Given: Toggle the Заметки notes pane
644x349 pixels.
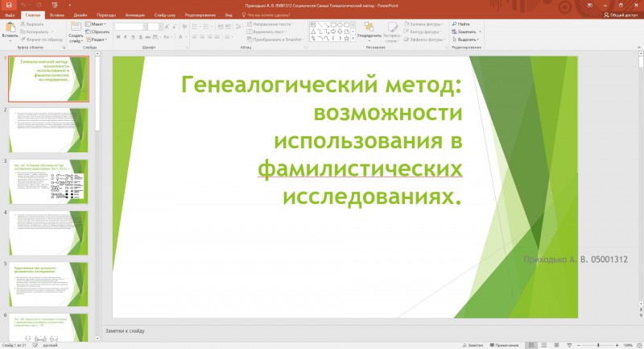Looking at the screenshot, I should click(473, 345).
